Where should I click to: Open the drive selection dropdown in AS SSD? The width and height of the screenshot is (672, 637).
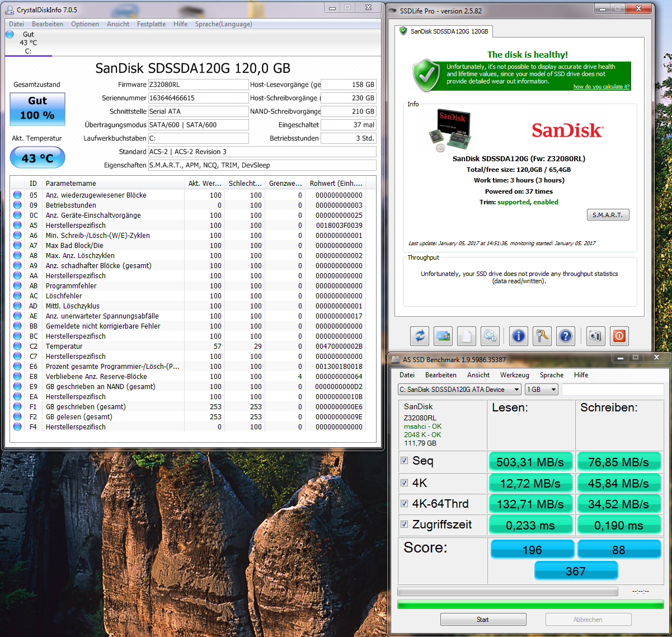click(460, 390)
